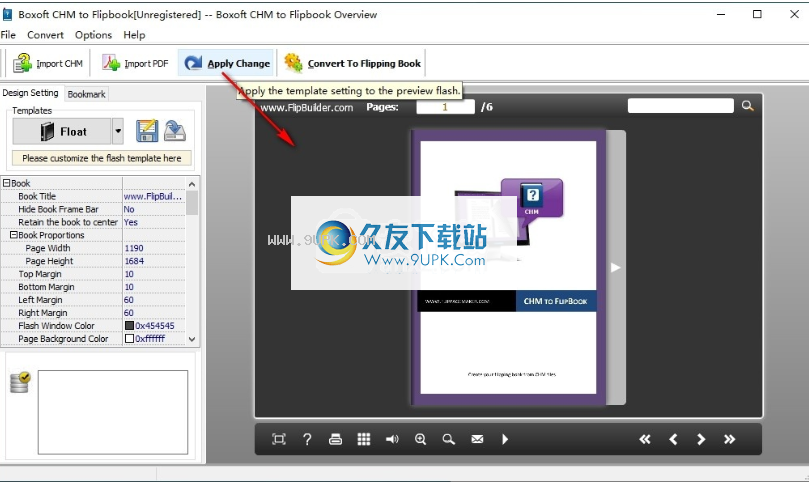Click the database check icon beside the description box
Image resolution: width=809 pixels, height=486 pixels.
pyautogui.click(x=20, y=382)
